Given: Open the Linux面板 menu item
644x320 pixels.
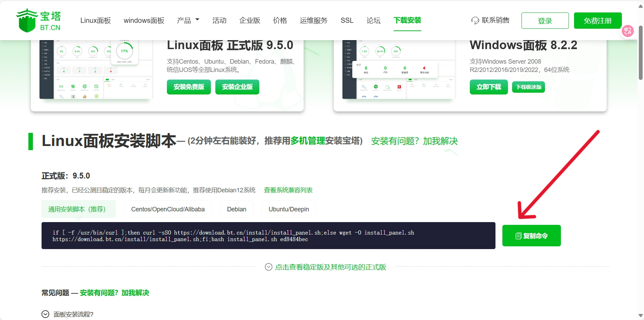Looking at the screenshot, I should pyautogui.click(x=96, y=20).
